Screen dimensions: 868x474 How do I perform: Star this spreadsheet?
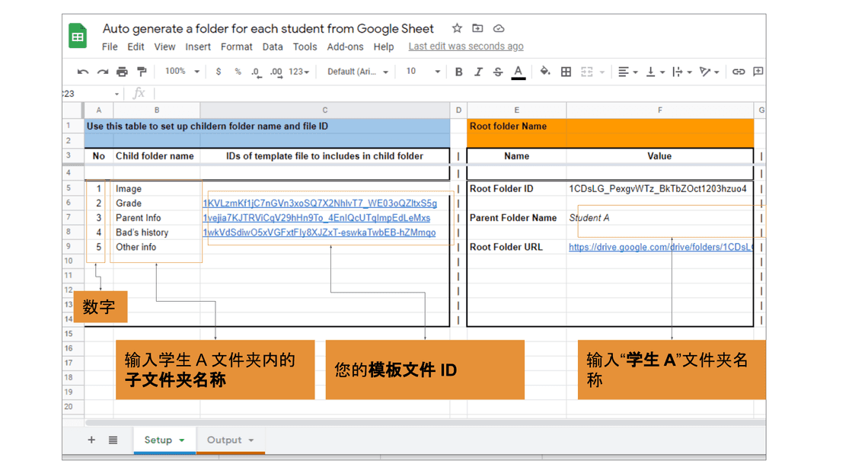(457, 28)
